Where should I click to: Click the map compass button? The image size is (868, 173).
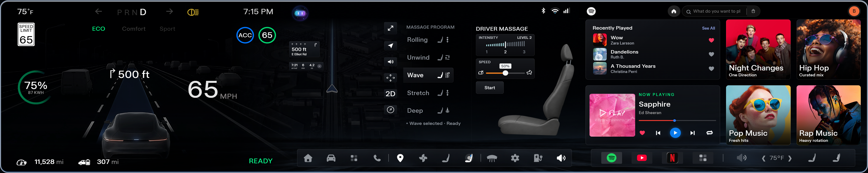click(x=391, y=110)
